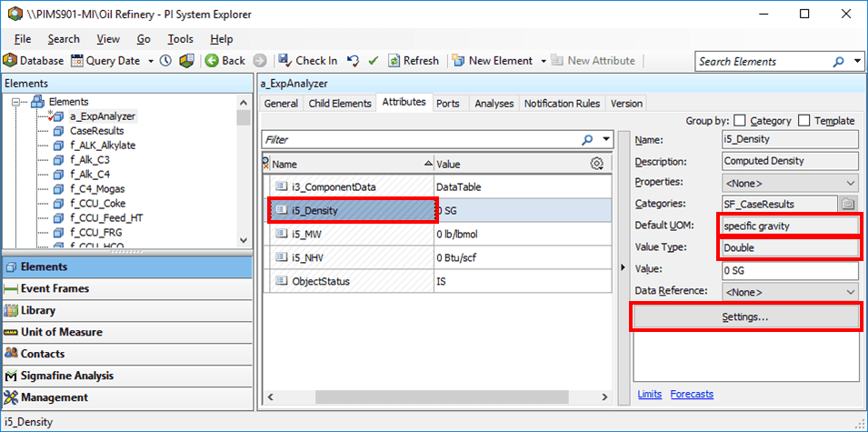Select the f_C4_Mogas element

[95, 189]
